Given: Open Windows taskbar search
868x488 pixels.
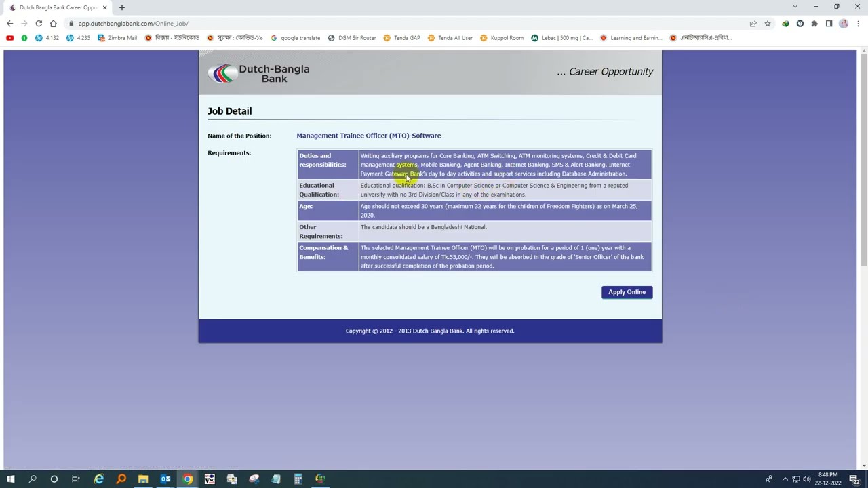Looking at the screenshot, I should pos(32,479).
